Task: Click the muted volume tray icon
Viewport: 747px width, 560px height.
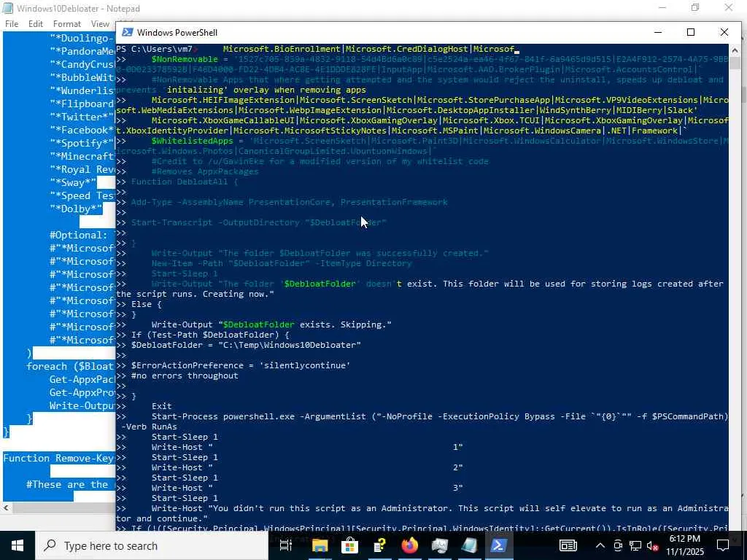Action: pyautogui.click(x=652, y=545)
